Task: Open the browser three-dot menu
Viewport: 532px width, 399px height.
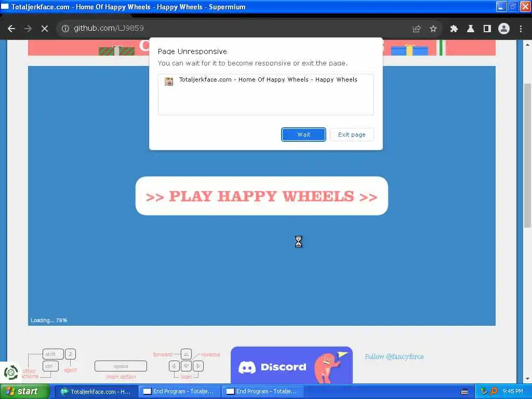Action: click(x=521, y=29)
